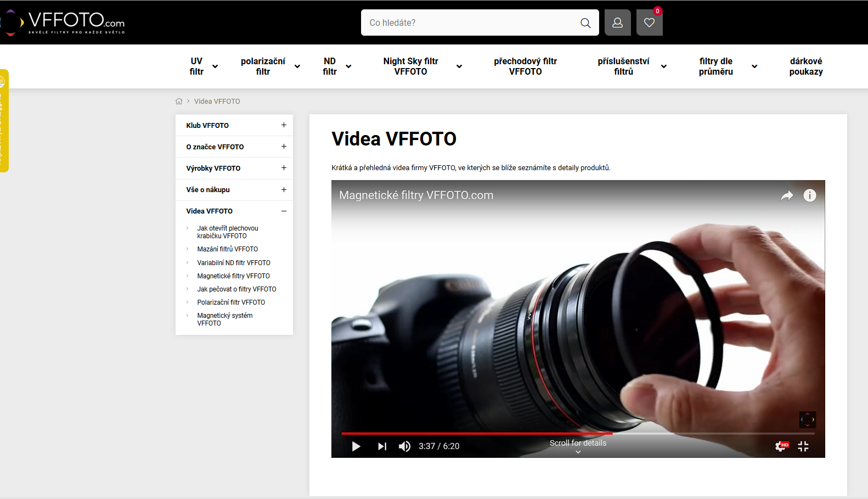The width and height of the screenshot is (868, 499).
Task: Open UV filtr menu item
Action: click(196, 66)
